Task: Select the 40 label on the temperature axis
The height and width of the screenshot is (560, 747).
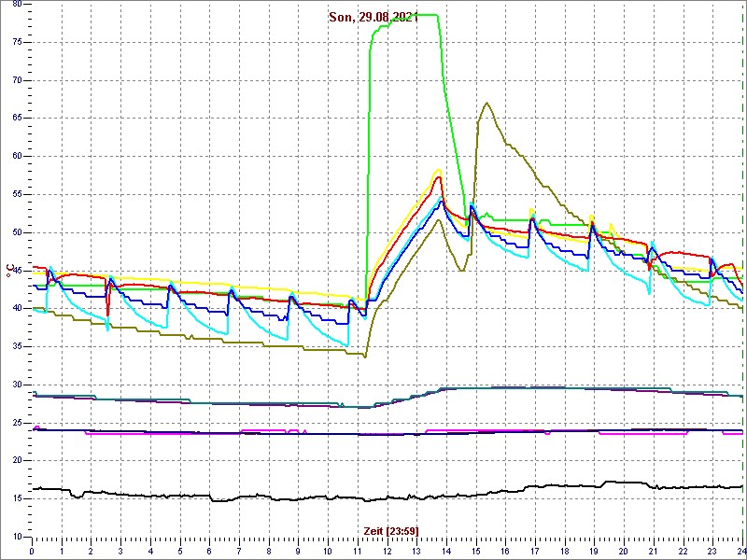Action: (x=16, y=309)
